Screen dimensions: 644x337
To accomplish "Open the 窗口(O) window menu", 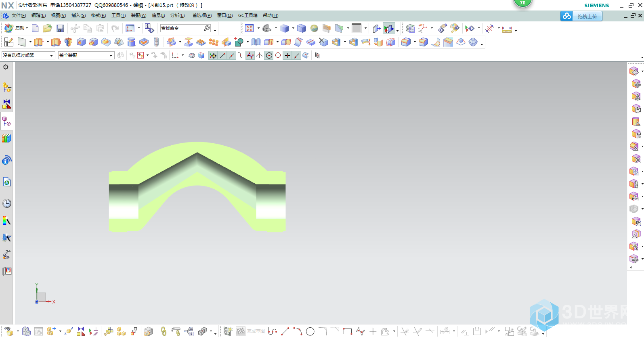I will pyautogui.click(x=225, y=15).
